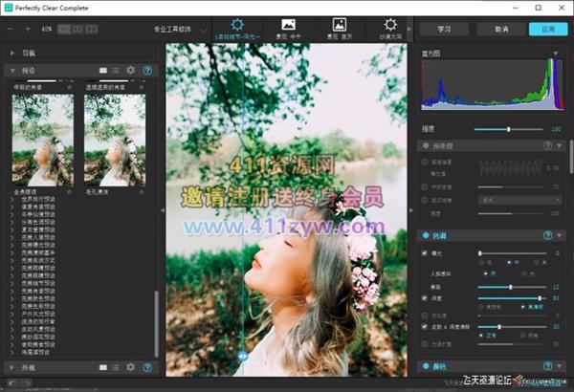Expand the 导航 panel
574x392 pixels.
(x=11, y=54)
